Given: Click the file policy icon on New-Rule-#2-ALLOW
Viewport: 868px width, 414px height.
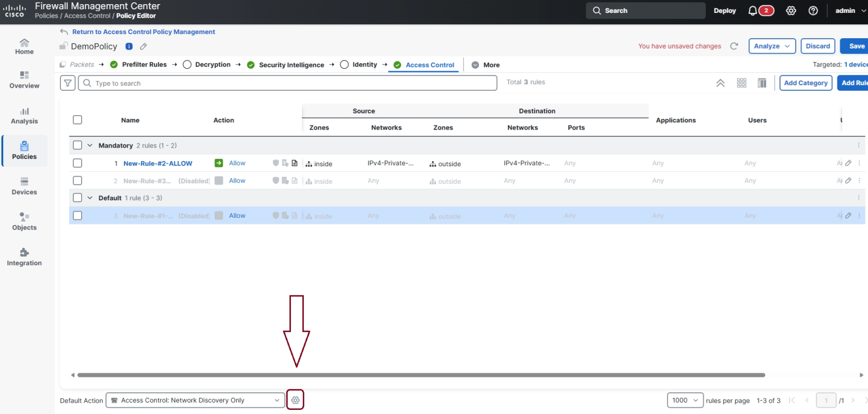Looking at the screenshot, I should pyautogui.click(x=285, y=163).
